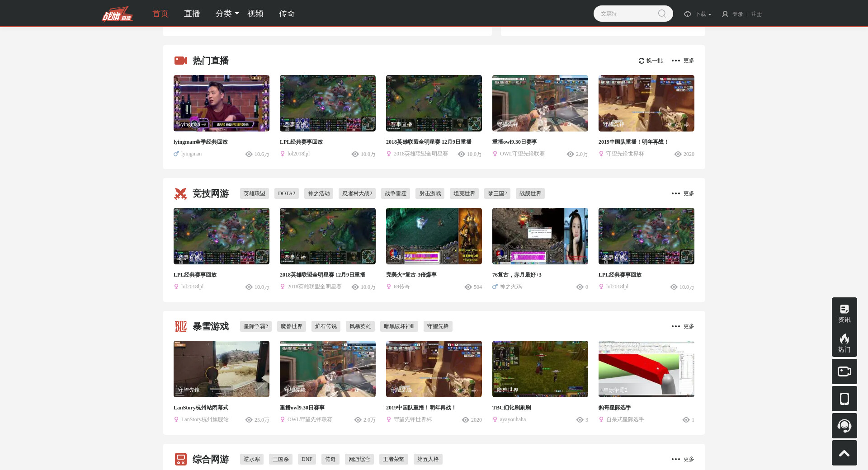
Task: Open the 豹哥星际选手 stream title
Action: pos(615,408)
